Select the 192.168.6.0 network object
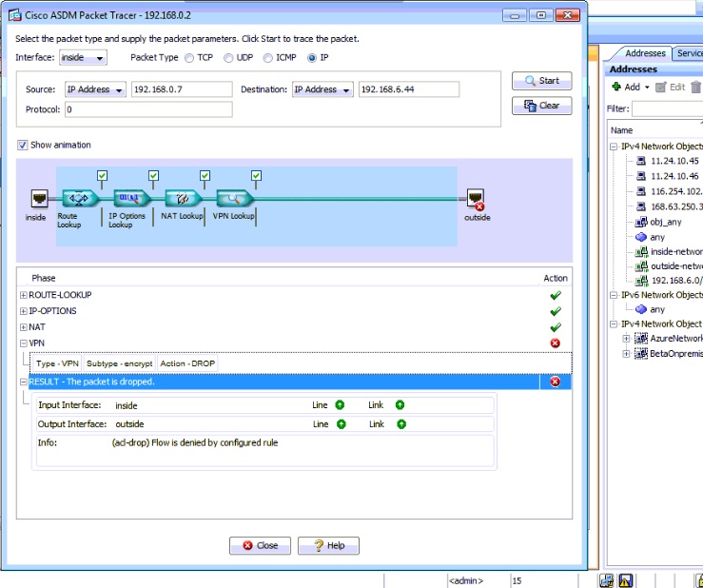 (x=669, y=281)
